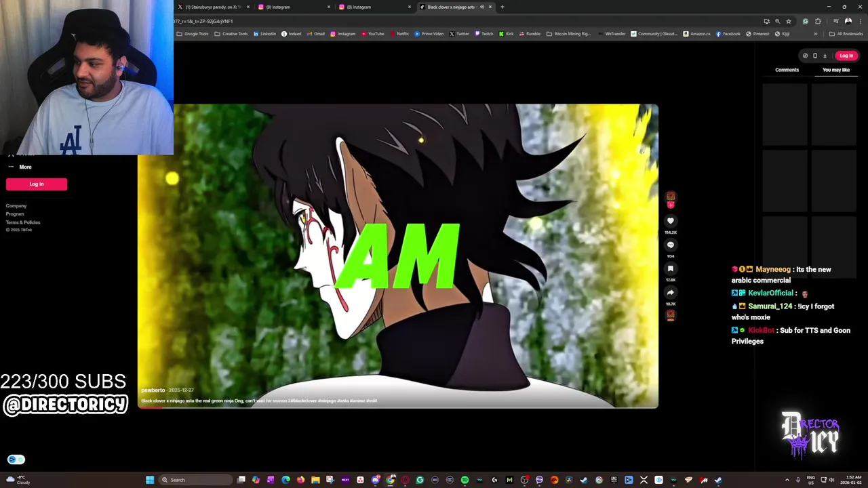
Task: Open browser extensions puzzle icon
Action: coord(818,21)
